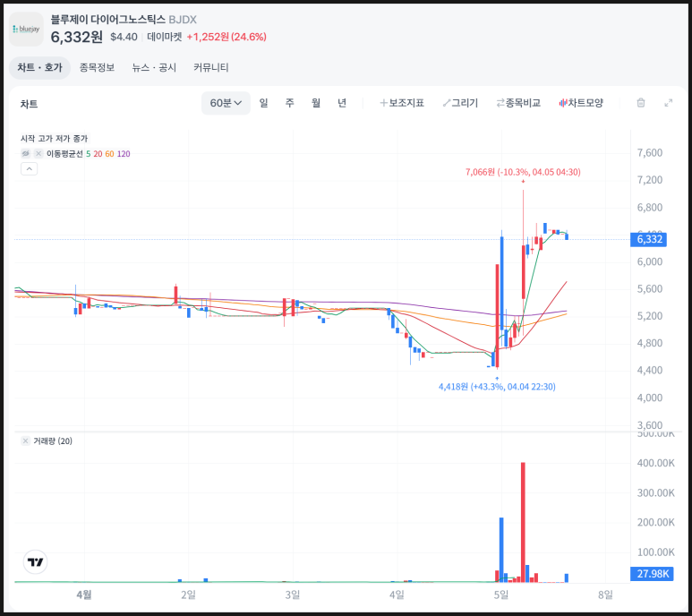This screenshot has height=616, width=692.
Task: Click the +1,252원 (24.6%) change value
Action: tap(226, 37)
